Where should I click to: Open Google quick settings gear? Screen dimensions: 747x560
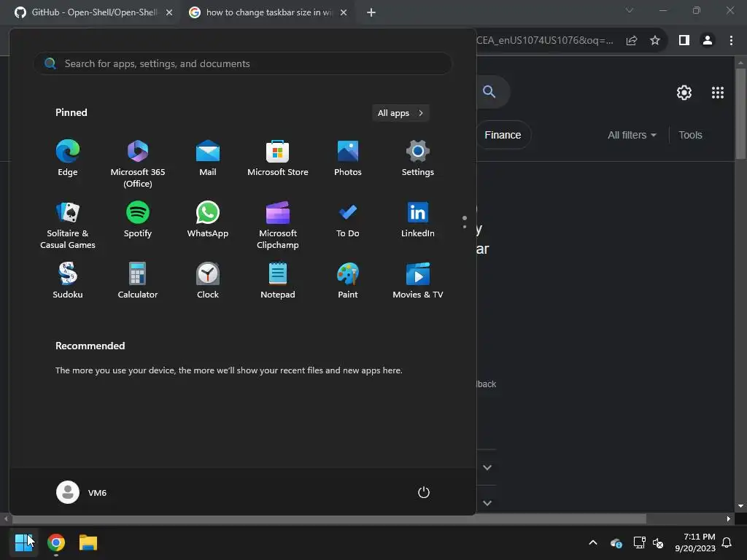pos(684,93)
